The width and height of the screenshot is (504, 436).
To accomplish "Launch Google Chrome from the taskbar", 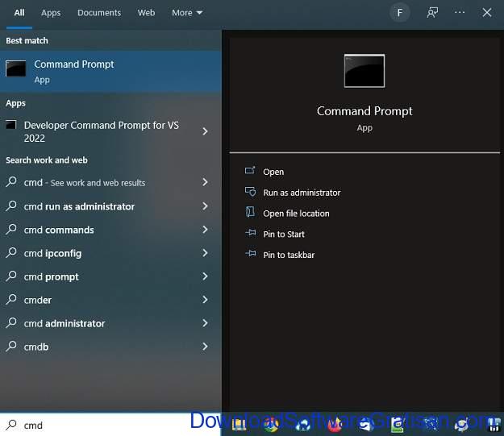I will point(271,425).
